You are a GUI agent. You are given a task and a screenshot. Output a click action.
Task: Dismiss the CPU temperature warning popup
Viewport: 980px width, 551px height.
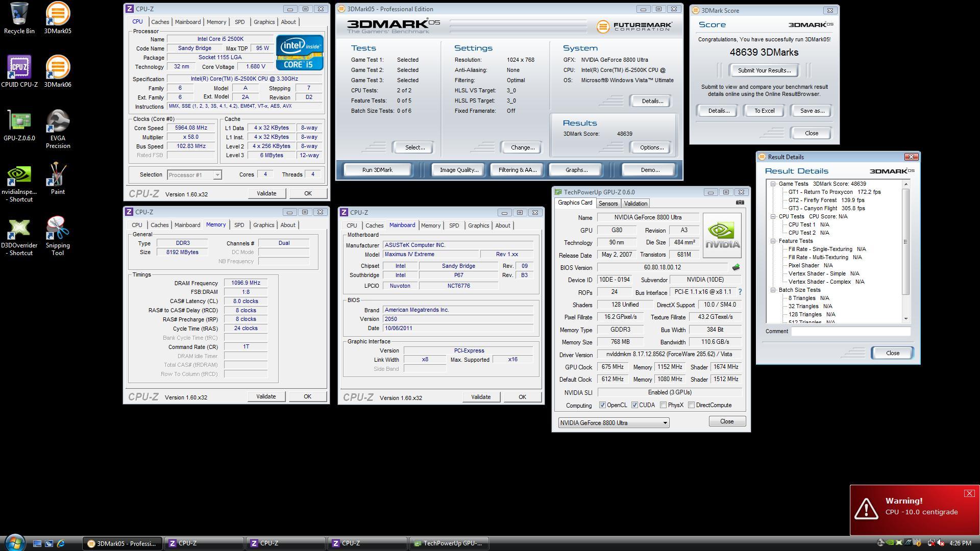[x=969, y=493]
